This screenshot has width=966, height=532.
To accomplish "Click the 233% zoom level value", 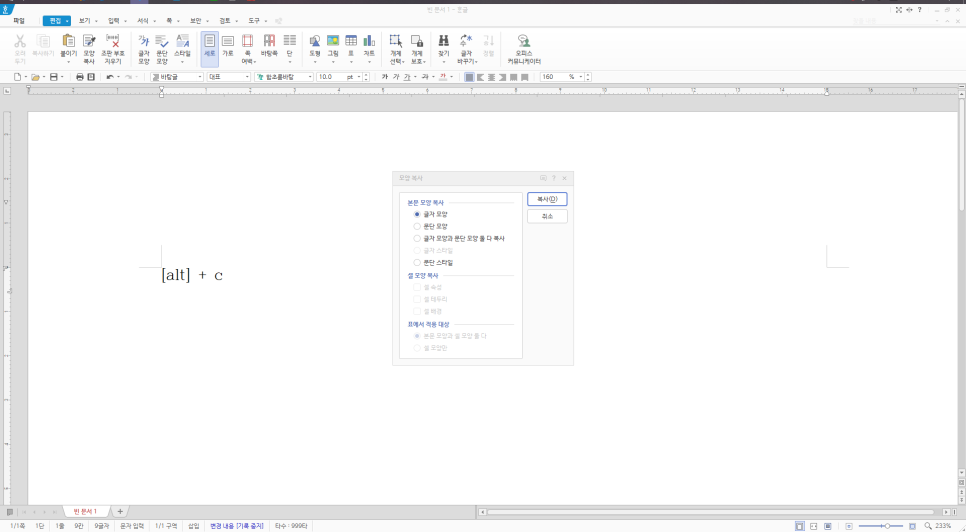I will point(943,526).
